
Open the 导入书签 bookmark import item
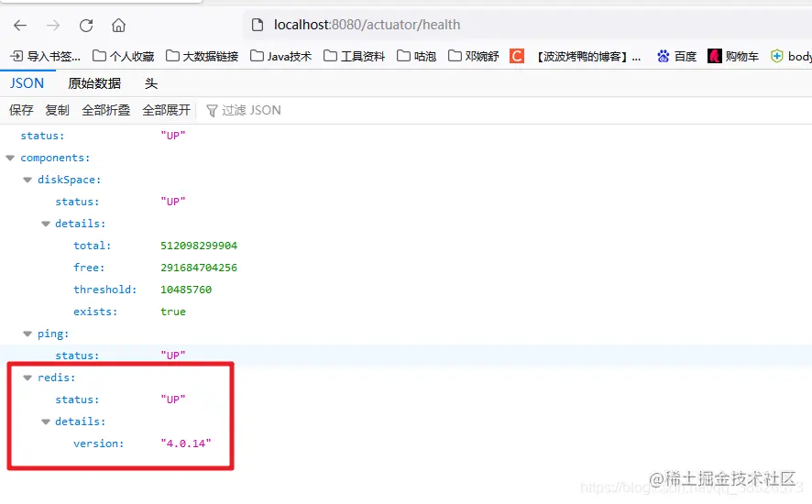point(46,56)
